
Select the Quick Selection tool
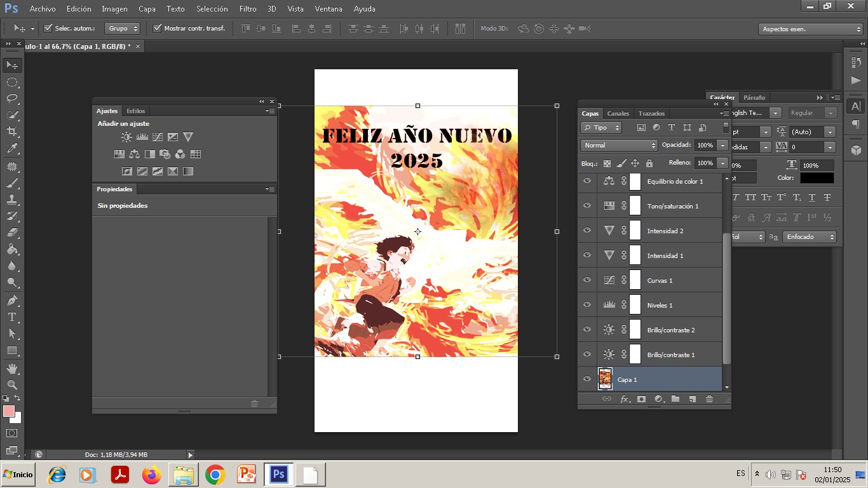click(12, 115)
